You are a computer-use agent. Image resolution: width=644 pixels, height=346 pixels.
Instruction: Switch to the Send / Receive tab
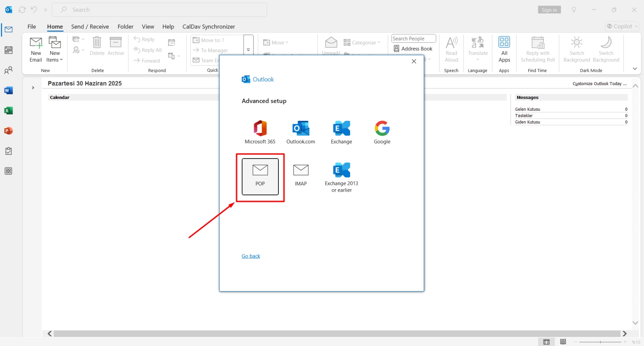90,26
